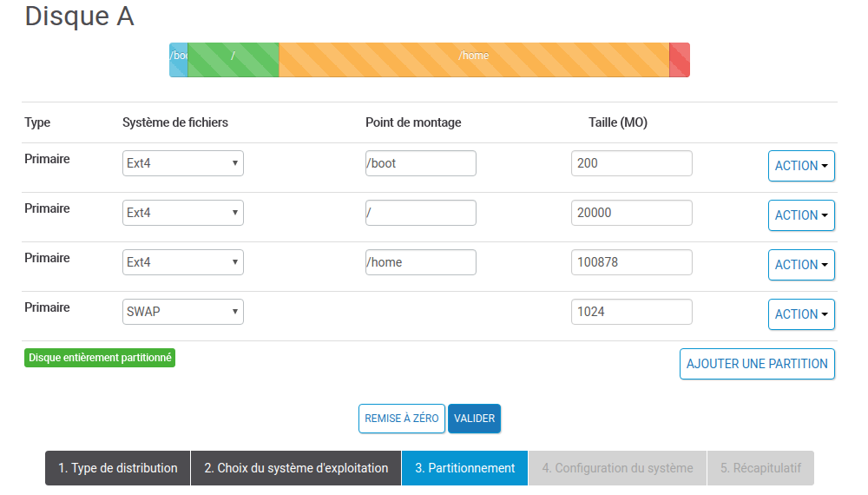Expand filesystem select for the /boot row

183,163
